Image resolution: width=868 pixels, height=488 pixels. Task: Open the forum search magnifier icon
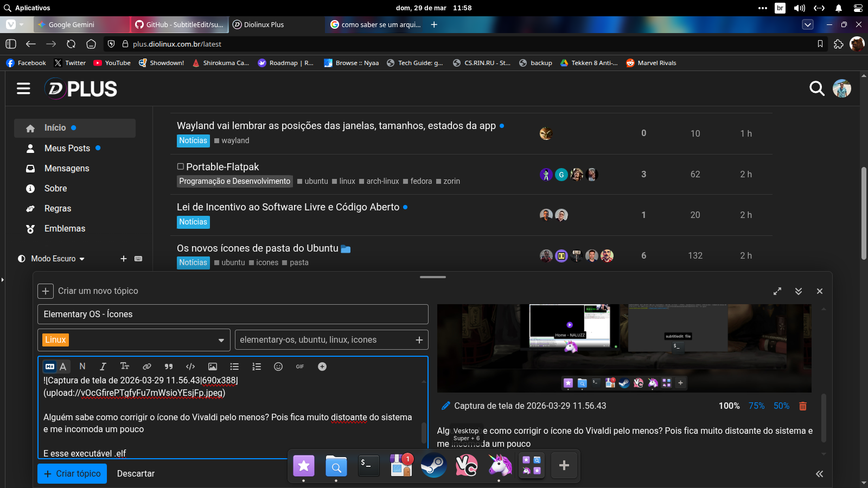click(816, 88)
